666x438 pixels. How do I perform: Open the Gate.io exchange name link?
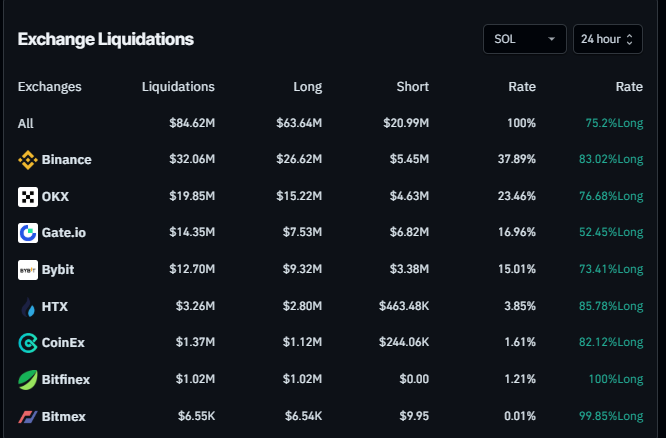pos(64,233)
